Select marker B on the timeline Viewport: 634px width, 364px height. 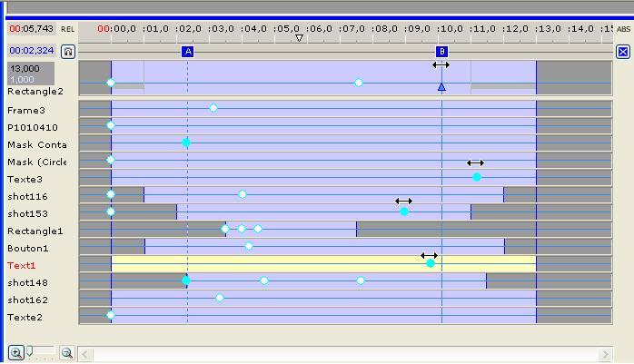[x=441, y=52]
